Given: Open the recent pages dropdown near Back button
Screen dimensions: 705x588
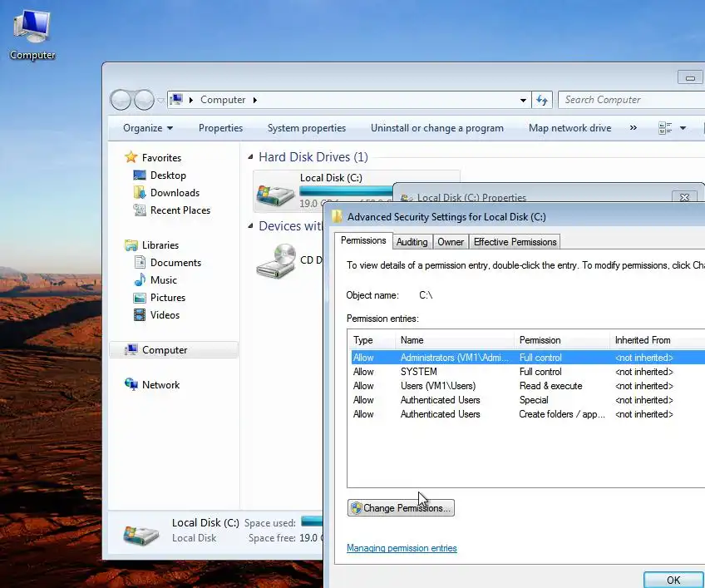Looking at the screenshot, I should (x=160, y=101).
